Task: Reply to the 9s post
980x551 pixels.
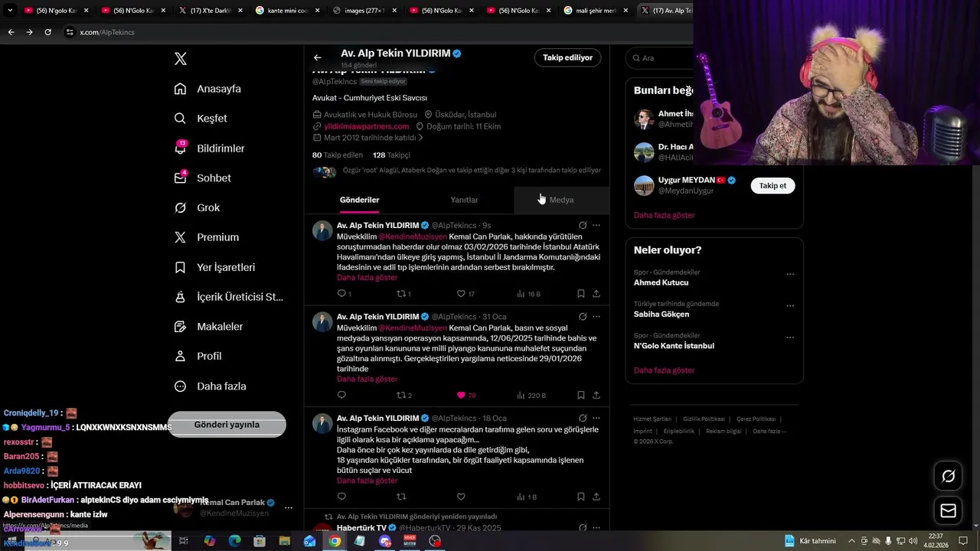Action: click(344, 294)
